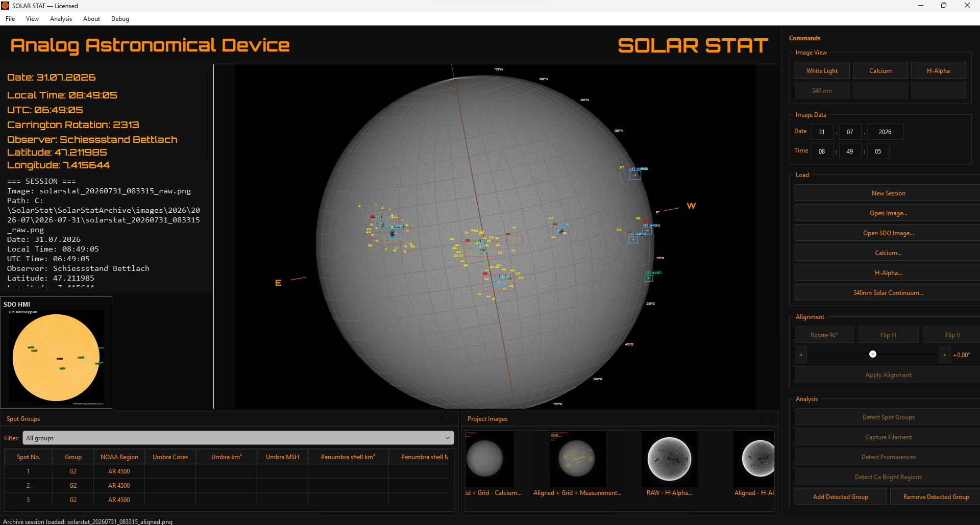Screen dimensions: 980x525
Task: Switch image view to White Light
Action: click(x=822, y=70)
